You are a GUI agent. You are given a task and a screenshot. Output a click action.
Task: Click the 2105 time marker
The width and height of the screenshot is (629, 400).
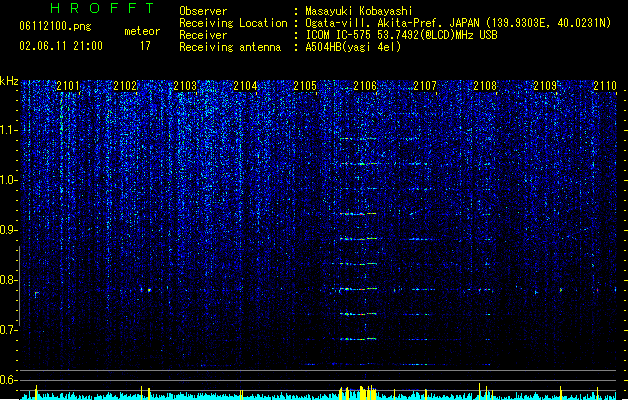click(305, 86)
